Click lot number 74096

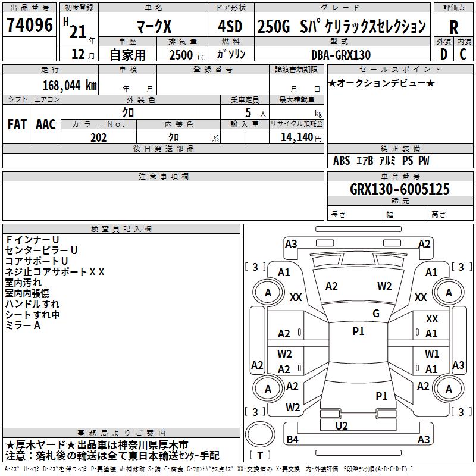coord(29,25)
